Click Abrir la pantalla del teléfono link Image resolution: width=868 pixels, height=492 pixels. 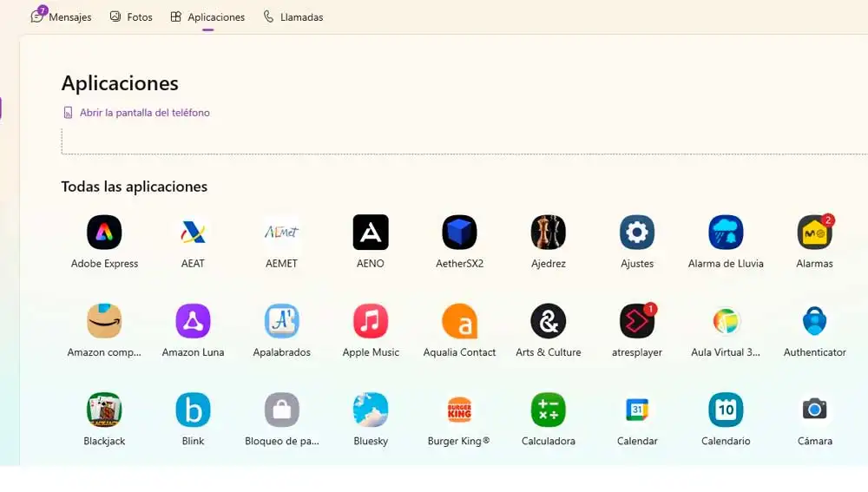pyautogui.click(x=136, y=112)
